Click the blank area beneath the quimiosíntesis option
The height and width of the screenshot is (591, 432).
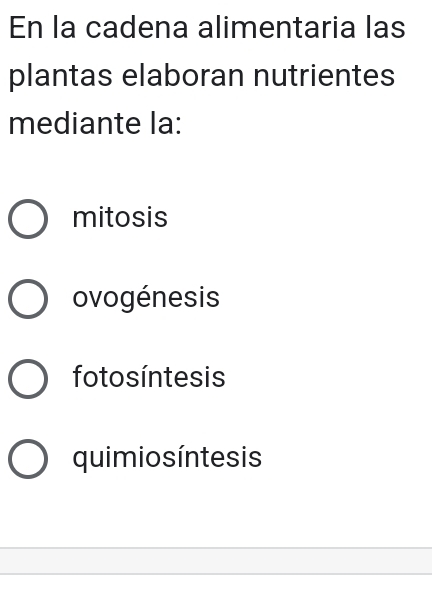pyautogui.click(x=216, y=513)
